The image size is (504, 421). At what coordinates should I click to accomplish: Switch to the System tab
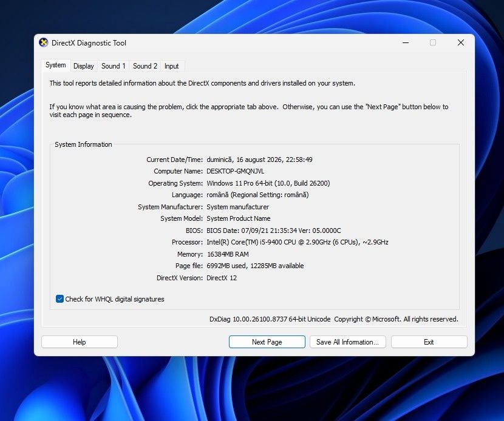56,65
